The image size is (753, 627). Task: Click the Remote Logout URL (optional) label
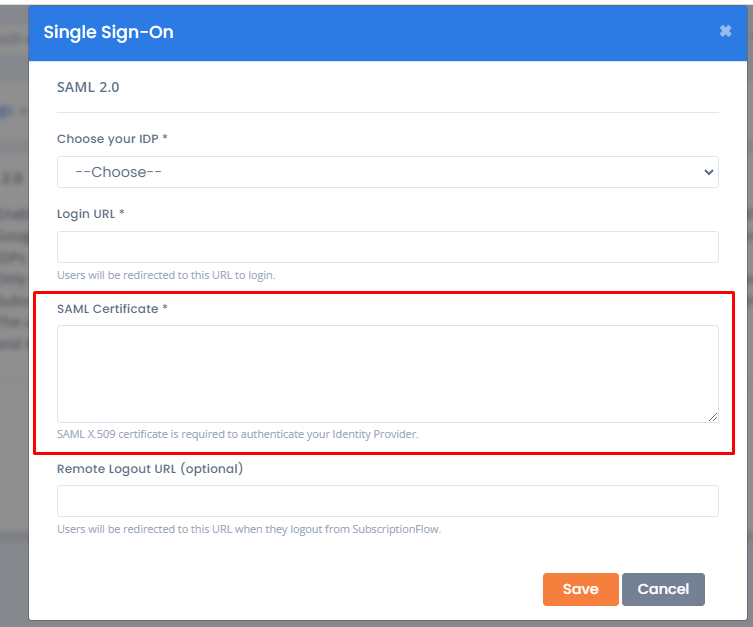pyautogui.click(x=150, y=469)
